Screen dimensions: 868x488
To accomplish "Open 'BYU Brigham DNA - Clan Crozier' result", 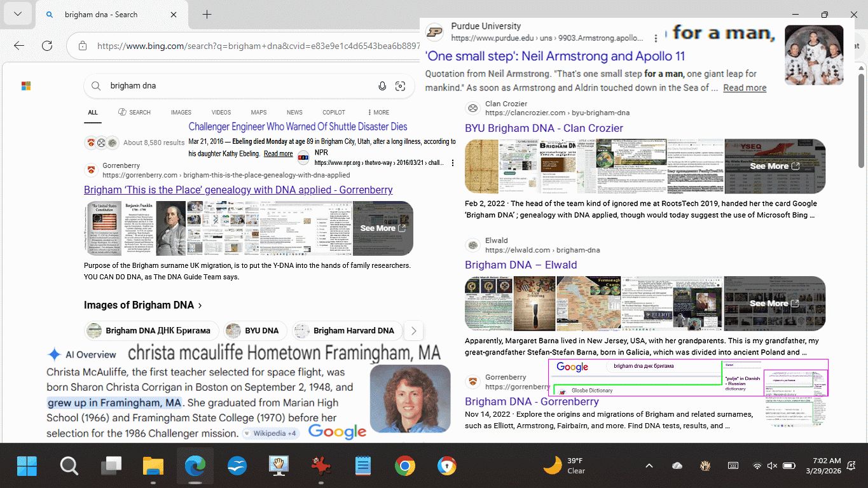I will [x=544, y=128].
